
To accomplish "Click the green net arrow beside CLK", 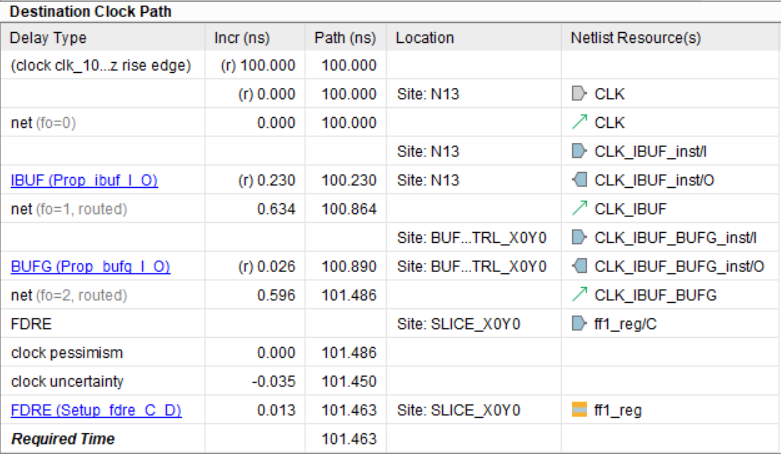I will click(x=578, y=123).
